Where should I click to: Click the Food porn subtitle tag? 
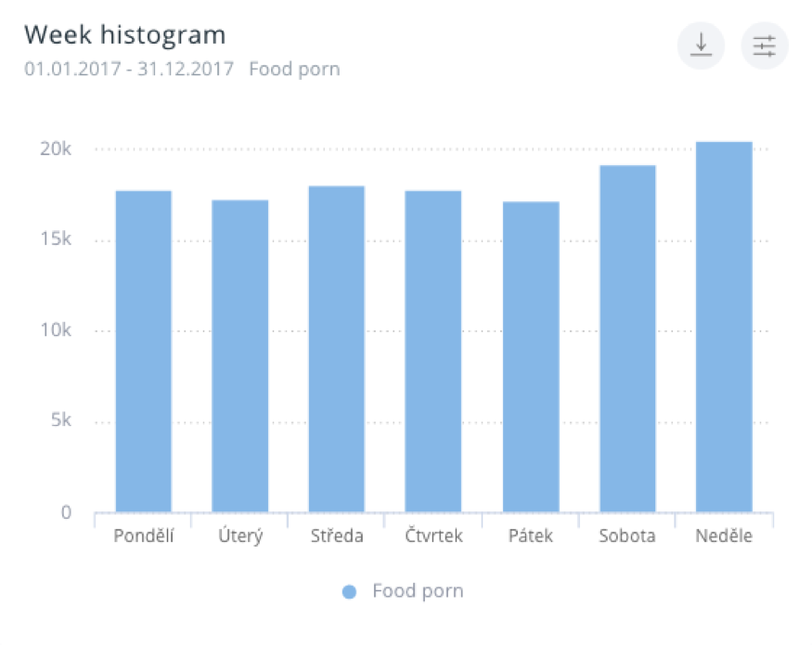(x=294, y=70)
